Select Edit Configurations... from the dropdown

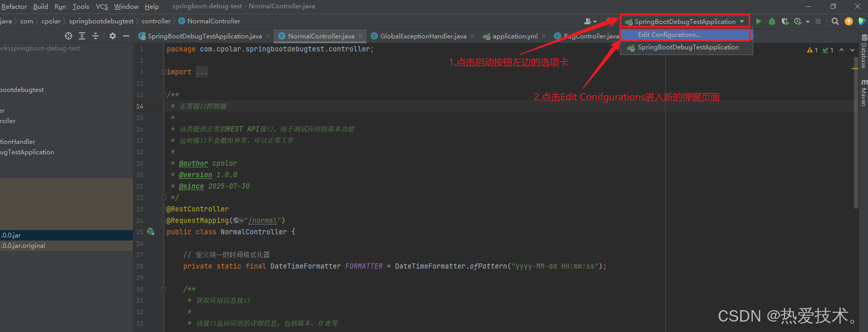tap(669, 35)
